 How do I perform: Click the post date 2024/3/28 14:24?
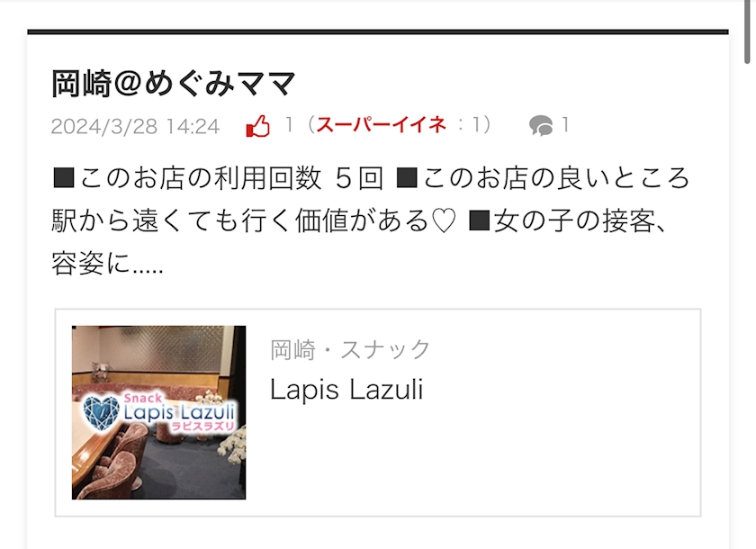click(136, 127)
